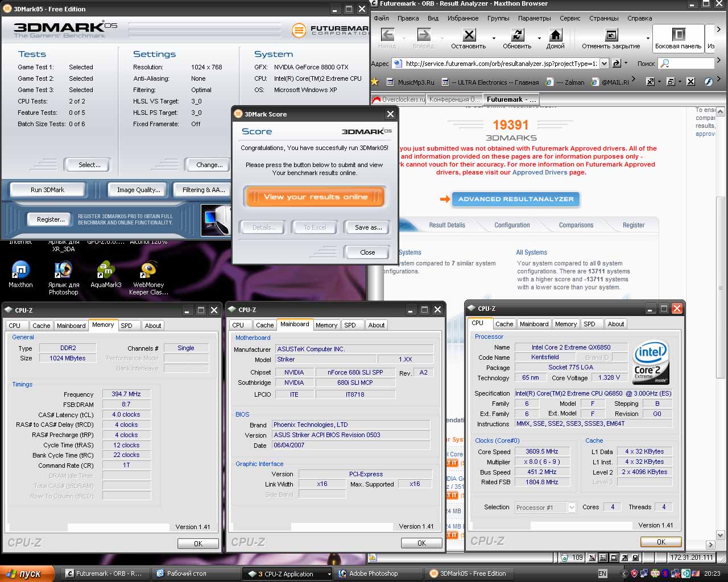The height and width of the screenshot is (582, 728).
Task: Click the flag icon in the system tray
Action: 696,573
